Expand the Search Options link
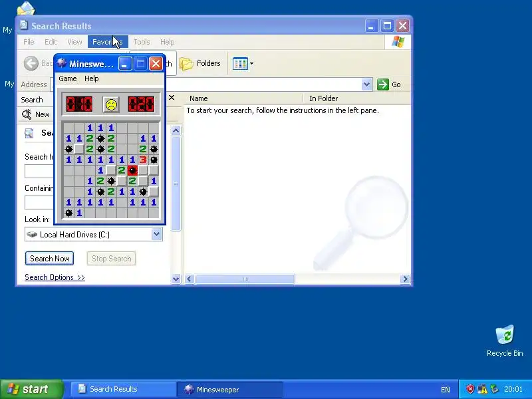The width and height of the screenshot is (532, 399). [55, 277]
